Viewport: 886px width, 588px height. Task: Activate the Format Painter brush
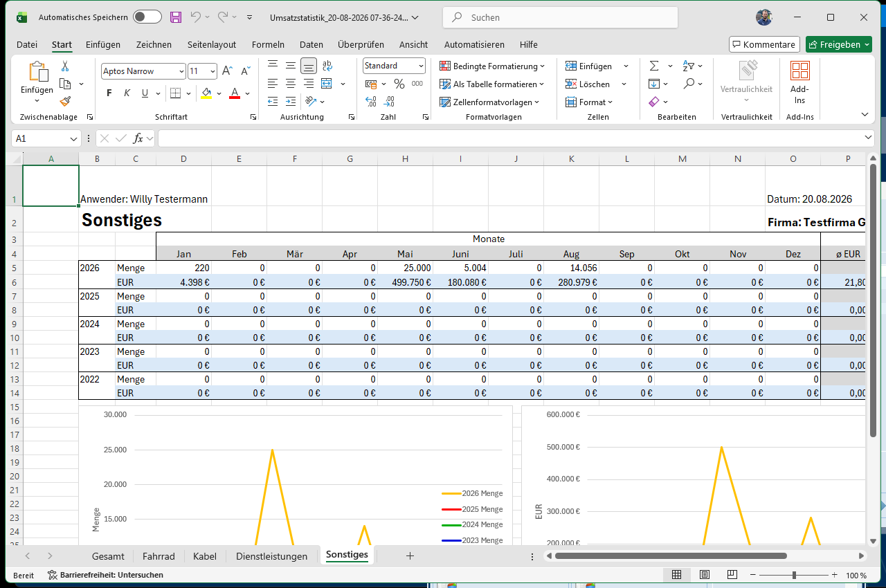click(x=65, y=101)
